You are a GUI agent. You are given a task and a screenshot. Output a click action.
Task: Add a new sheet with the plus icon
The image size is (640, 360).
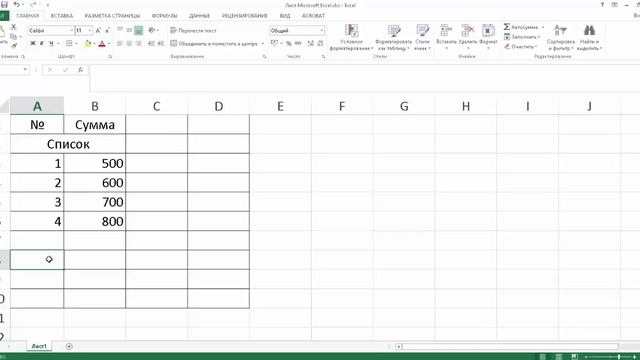coord(69,346)
